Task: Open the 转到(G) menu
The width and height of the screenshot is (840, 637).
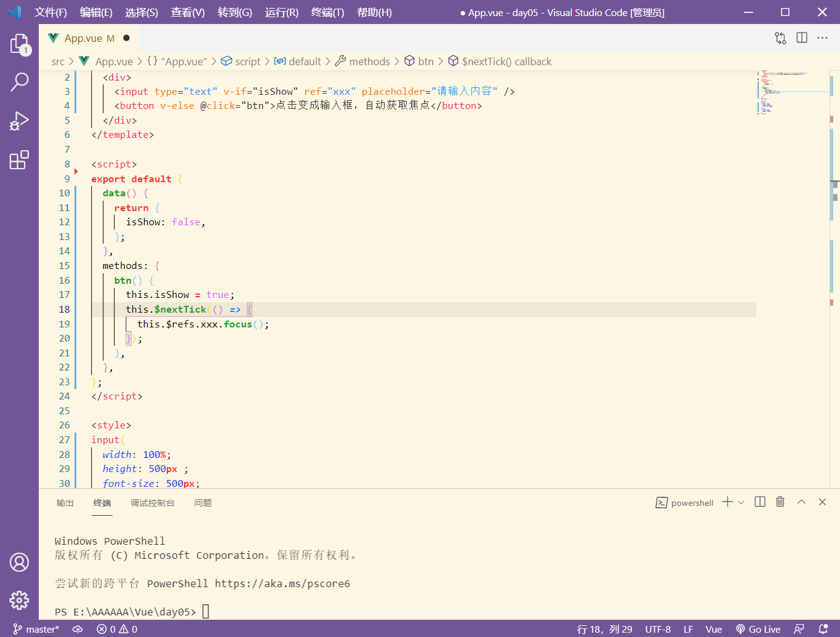Action: [235, 12]
